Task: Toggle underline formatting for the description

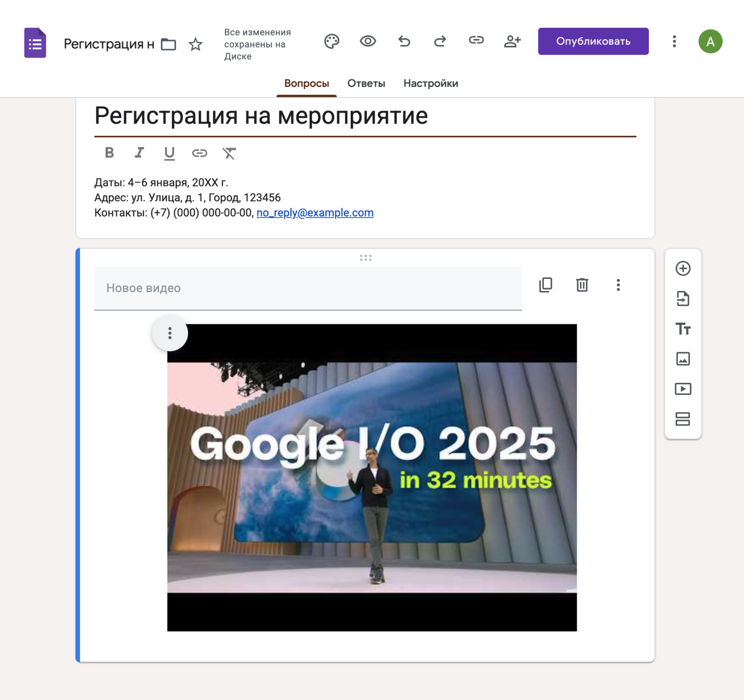Action: tap(170, 153)
